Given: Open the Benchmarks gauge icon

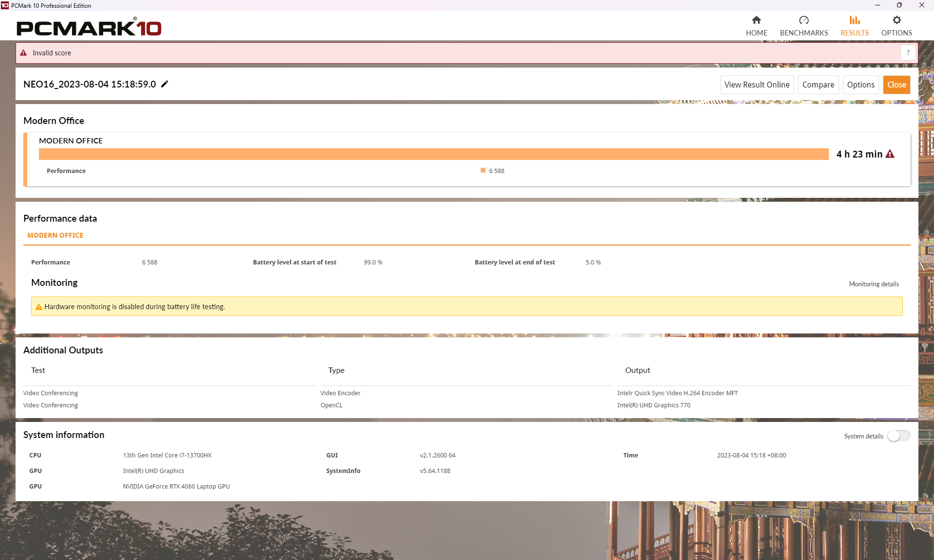Looking at the screenshot, I should coord(804,20).
